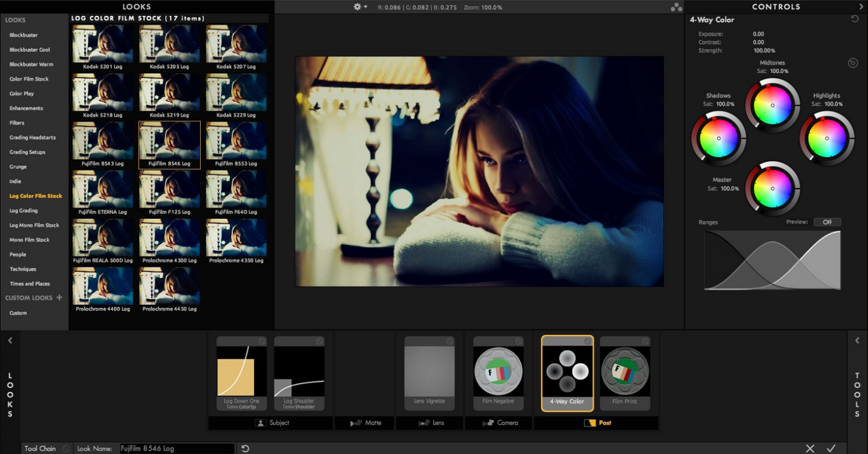Disable the Lens Vignette tool
Viewport: 868px width, 454px height.
pyautogui.click(x=450, y=341)
